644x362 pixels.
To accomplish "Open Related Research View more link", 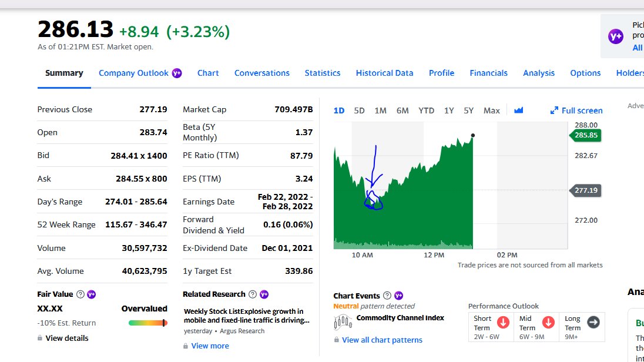I will point(210,346).
